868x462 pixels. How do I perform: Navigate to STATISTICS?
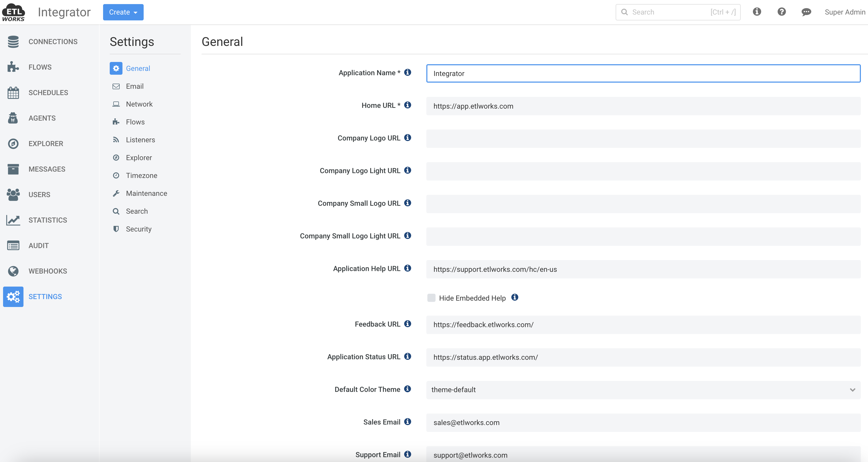click(x=47, y=220)
